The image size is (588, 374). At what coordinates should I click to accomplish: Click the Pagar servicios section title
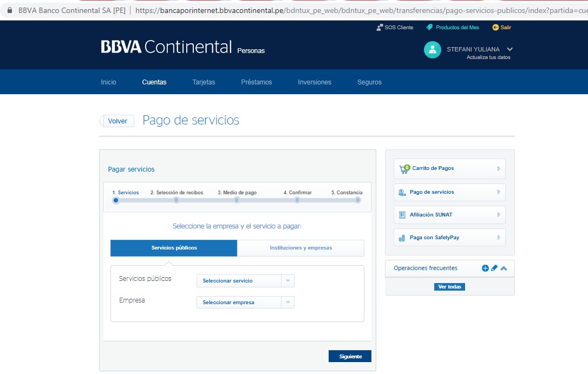(x=131, y=169)
